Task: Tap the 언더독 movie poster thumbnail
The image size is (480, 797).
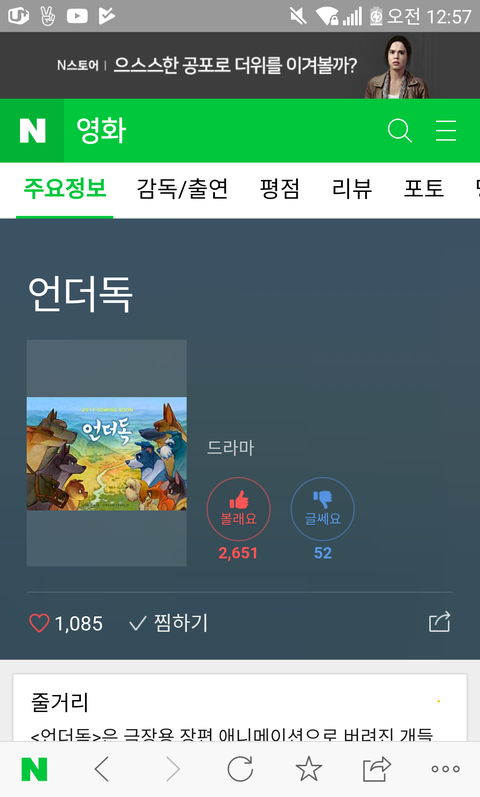Action: (107, 453)
